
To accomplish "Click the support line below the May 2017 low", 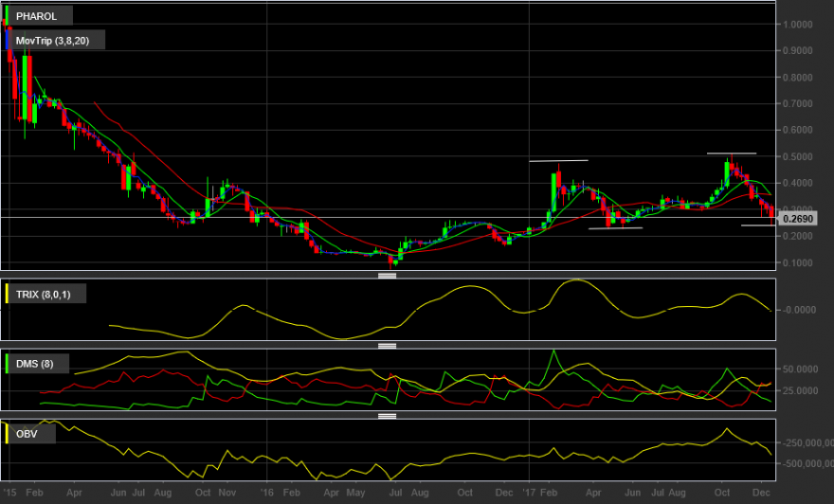I will 616,228.
